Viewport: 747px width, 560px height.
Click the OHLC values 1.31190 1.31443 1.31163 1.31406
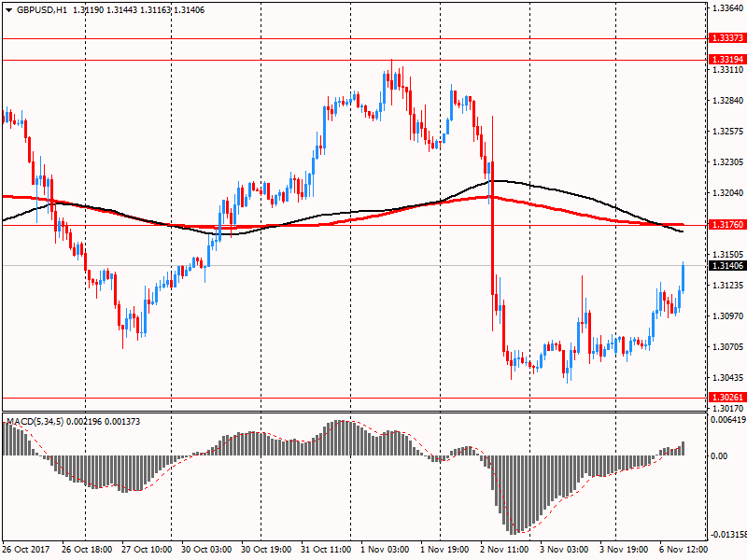pyautogui.click(x=138, y=10)
